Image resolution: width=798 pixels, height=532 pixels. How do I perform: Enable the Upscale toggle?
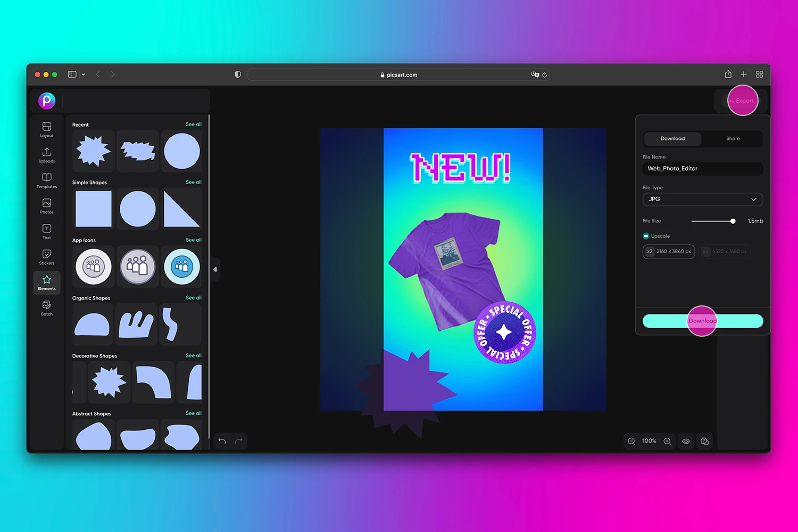pos(645,236)
